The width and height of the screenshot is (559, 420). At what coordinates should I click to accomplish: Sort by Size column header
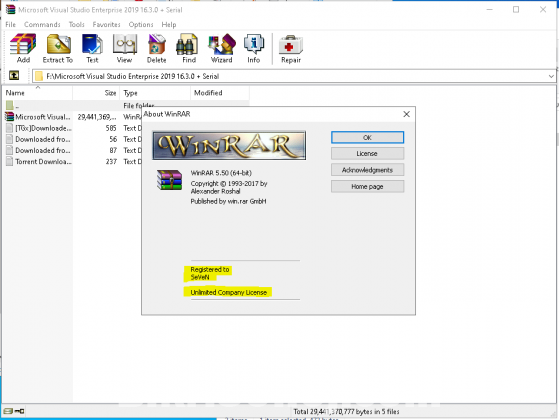tap(96, 93)
